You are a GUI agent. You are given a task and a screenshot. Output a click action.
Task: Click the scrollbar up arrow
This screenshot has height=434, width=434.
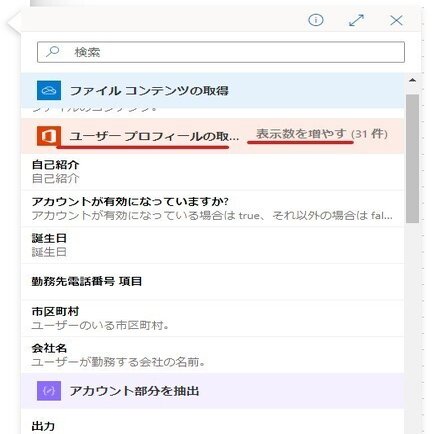[412, 80]
